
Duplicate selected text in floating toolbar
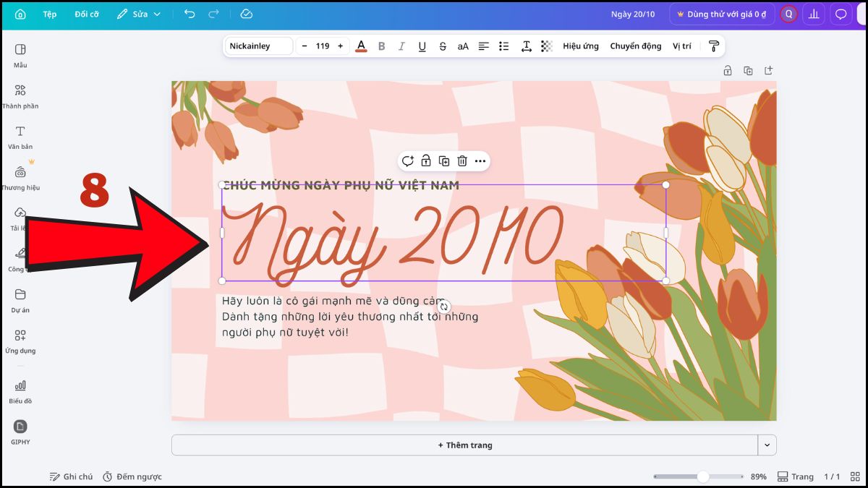pyautogui.click(x=444, y=161)
